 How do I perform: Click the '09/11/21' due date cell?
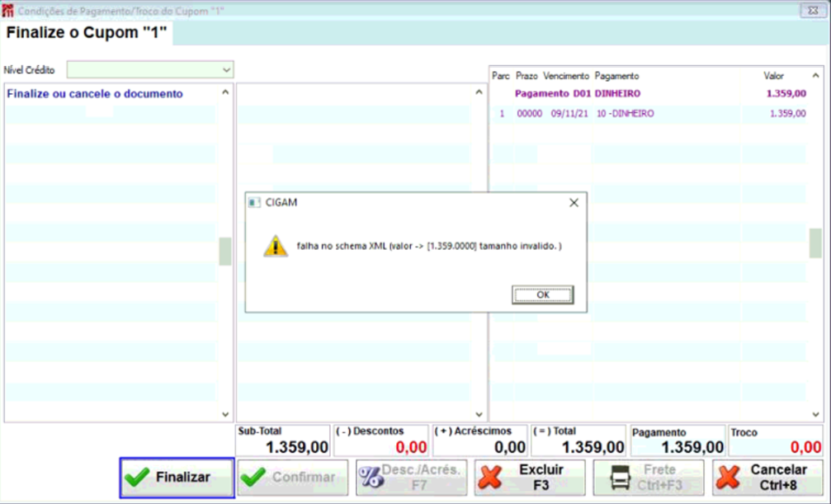pyautogui.click(x=569, y=113)
